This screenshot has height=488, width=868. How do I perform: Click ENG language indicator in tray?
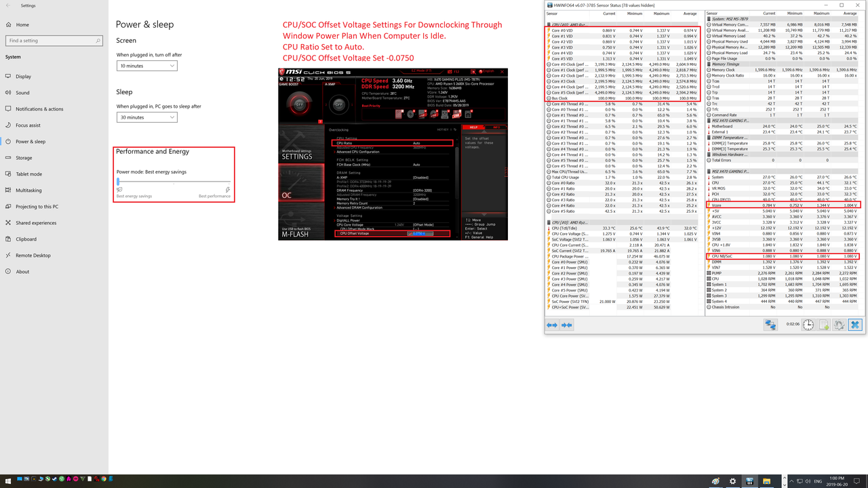818,481
